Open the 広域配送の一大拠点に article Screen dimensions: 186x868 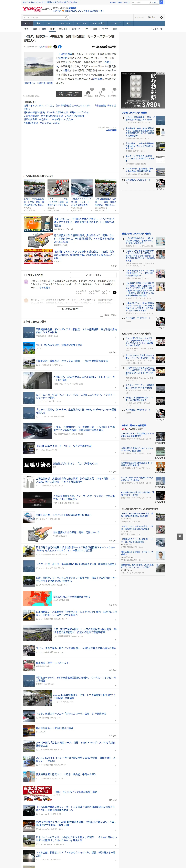72,361
